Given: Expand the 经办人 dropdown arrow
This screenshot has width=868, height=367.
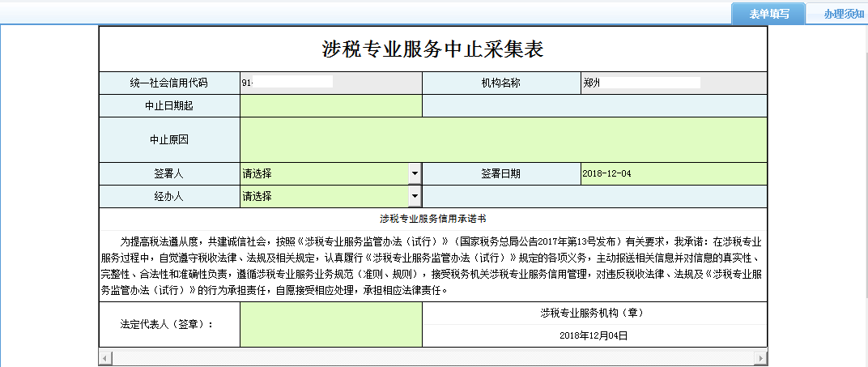Looking at the screenshot, I should 415,196.
